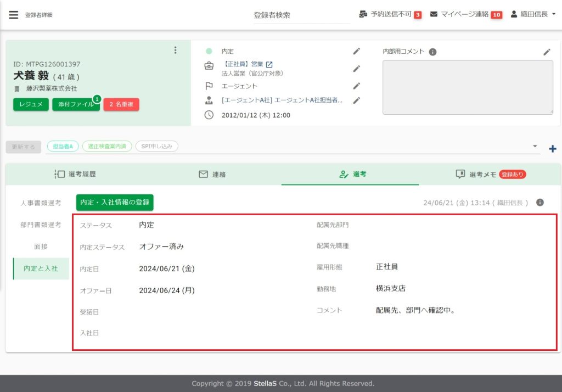Expand the tag selection dropdown arrow

coord(535,146)
